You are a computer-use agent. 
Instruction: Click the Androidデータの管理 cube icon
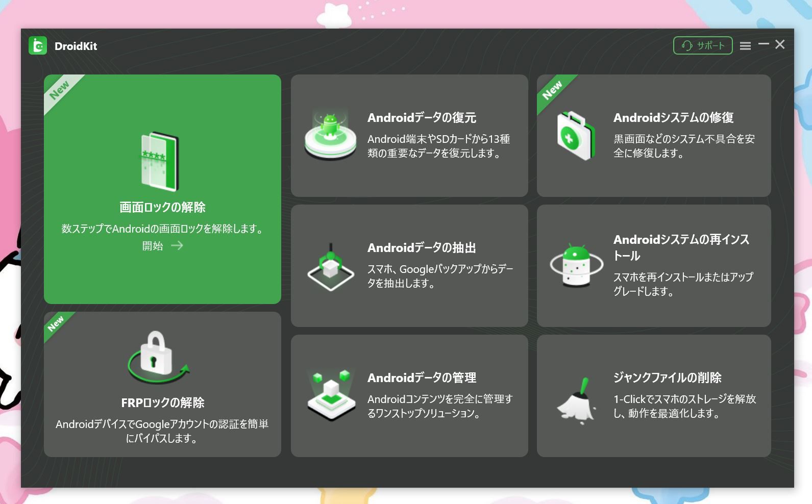pyautogui.click(x=331, y=396)
